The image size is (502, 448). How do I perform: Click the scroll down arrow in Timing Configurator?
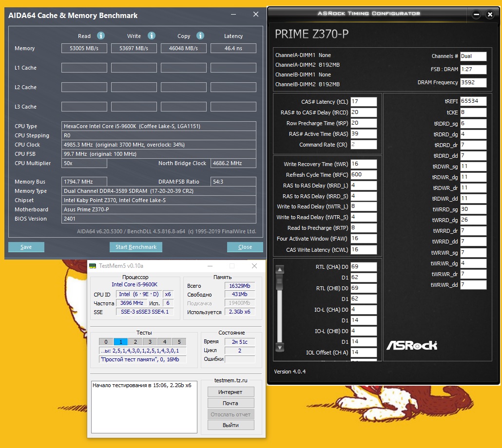[280, 347]
